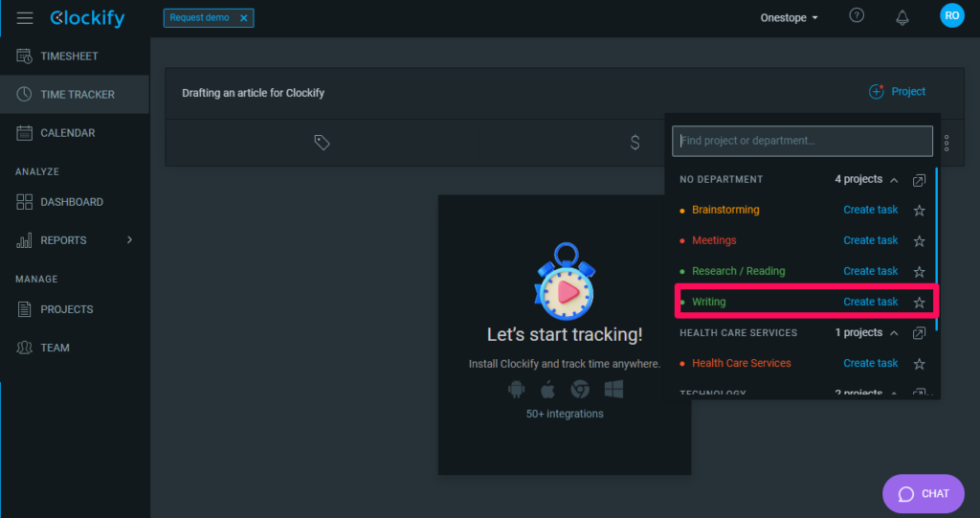Viewport: 980px width, 518px height.
Task: Open the help question mark icon
Action: point(857,15)
